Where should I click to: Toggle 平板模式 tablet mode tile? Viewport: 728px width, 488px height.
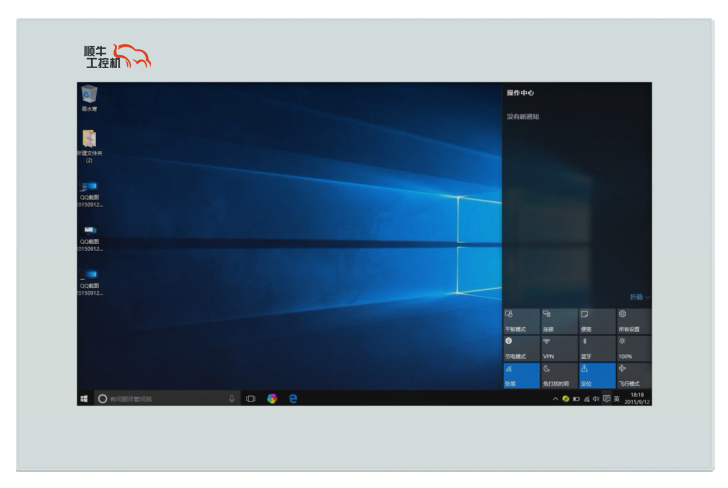521,321
